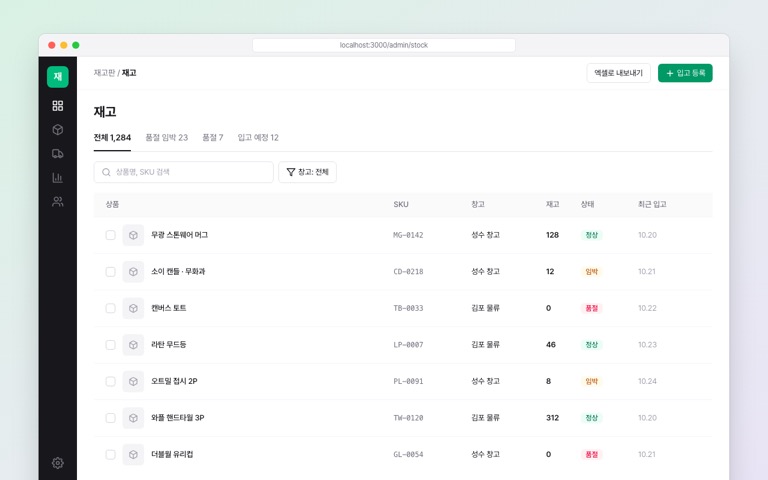Click SKU code MG-0142
The width and height of the screenshot is (768, 480).
(408, 235)
